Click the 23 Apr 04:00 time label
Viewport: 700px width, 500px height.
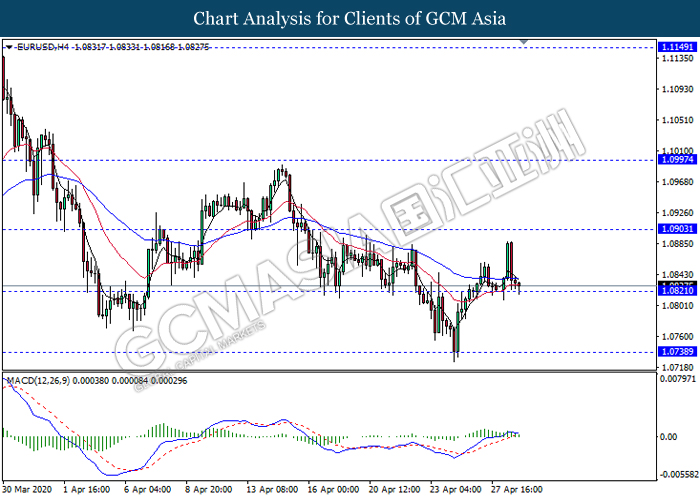(x=455, y=489)
